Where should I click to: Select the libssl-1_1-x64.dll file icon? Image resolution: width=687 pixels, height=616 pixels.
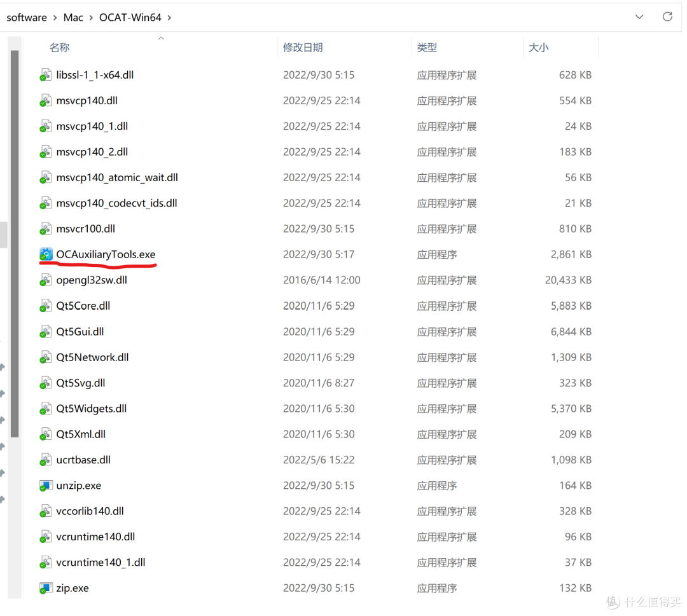pos(46,75)
